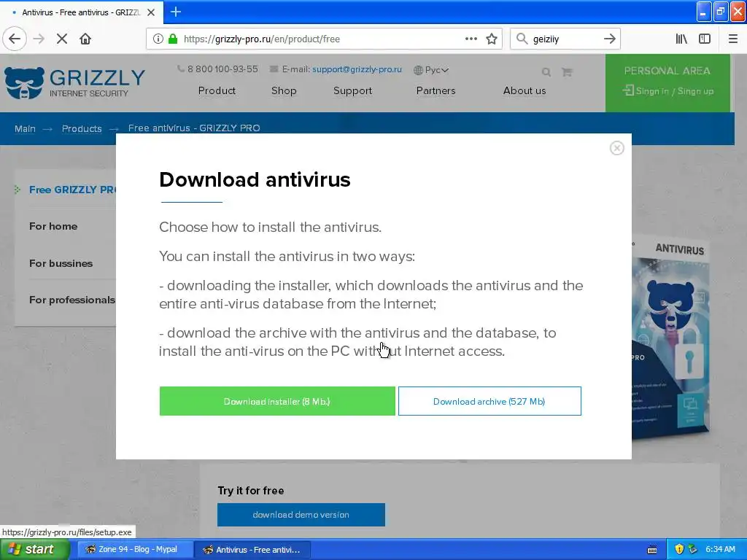Click the Windows start button
747x560 pixels.
coord(35,550)
